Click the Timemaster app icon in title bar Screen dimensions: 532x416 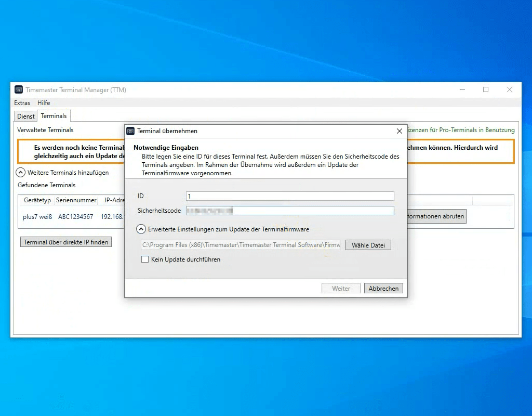click(x=19, y=89)
